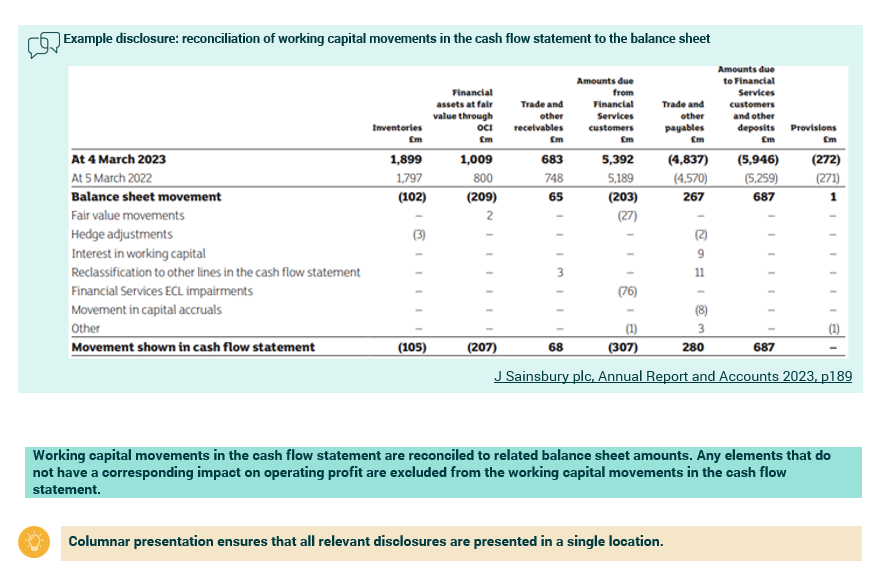The height and width of the screenshot is (582, 892).
Task: Select the 748 value in 2022 row
Action: pos(554,178)
